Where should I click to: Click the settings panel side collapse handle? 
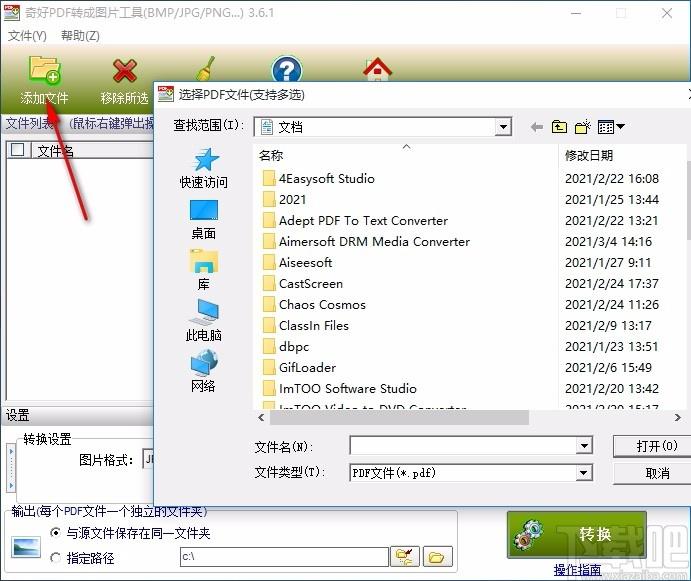(11, 469)
